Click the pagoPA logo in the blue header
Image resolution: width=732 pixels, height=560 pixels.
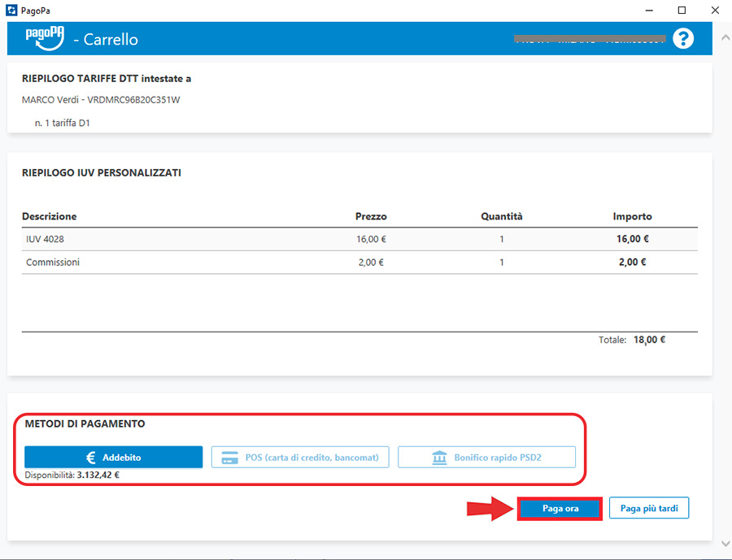(x=44, y=38)
